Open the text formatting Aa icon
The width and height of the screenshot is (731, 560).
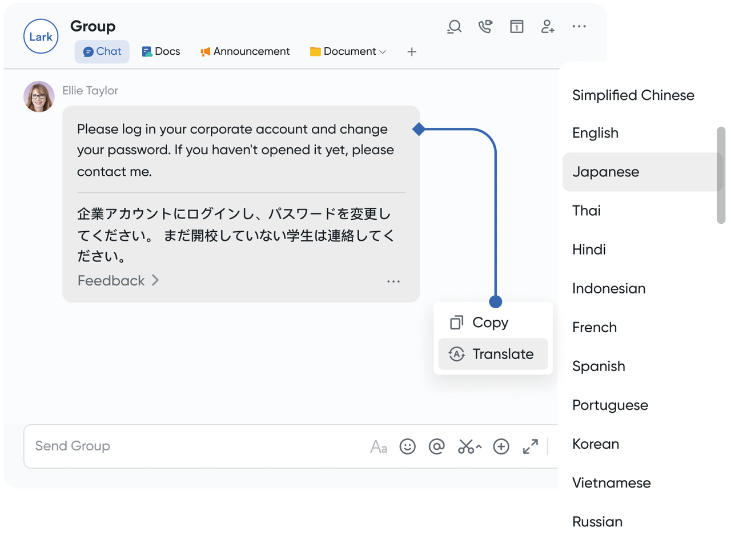click(379, 446)
